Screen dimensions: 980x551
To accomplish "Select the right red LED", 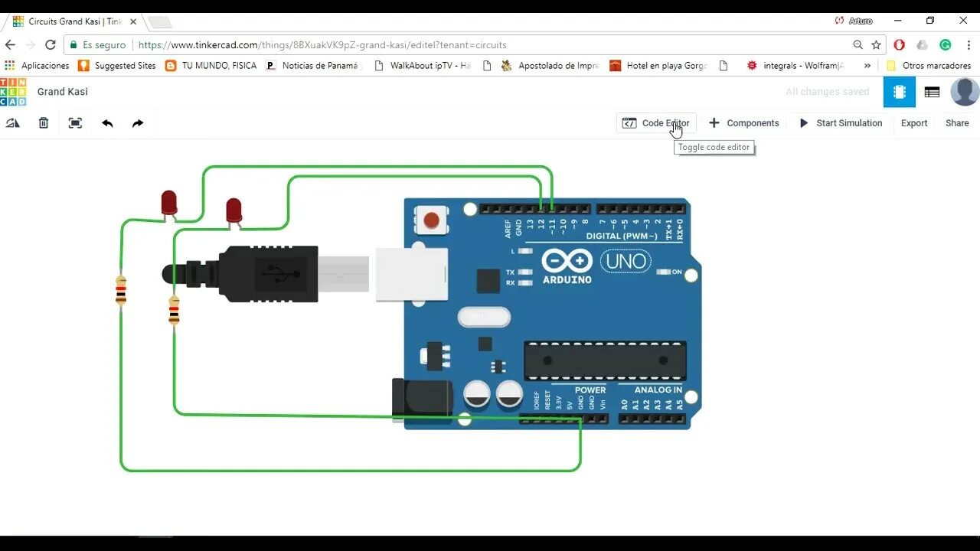I will (234, 212).
